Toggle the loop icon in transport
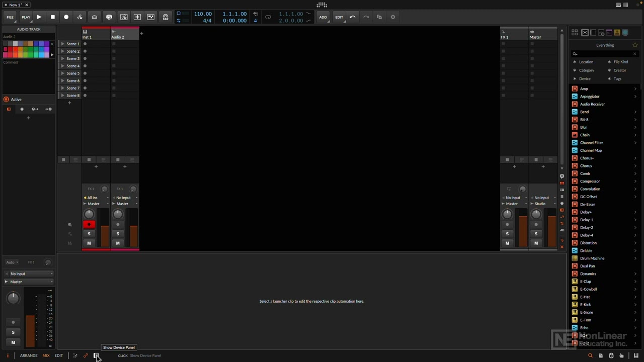 click(x=268, y=17)
